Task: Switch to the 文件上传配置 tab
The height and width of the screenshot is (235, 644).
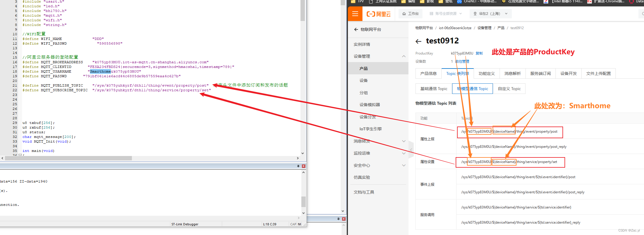Action: tap(598, 73)
